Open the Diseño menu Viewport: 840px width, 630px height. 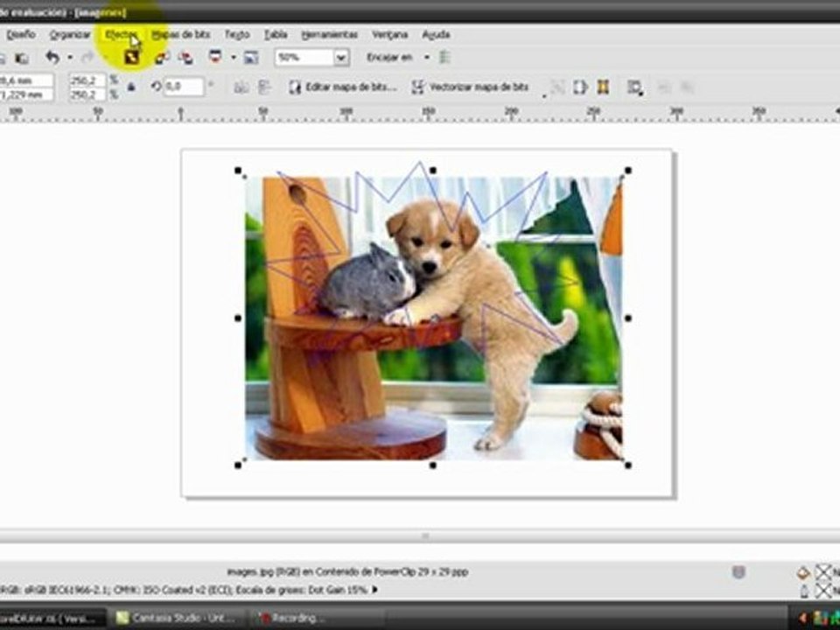pyautogui.click(x=21, y=34)
